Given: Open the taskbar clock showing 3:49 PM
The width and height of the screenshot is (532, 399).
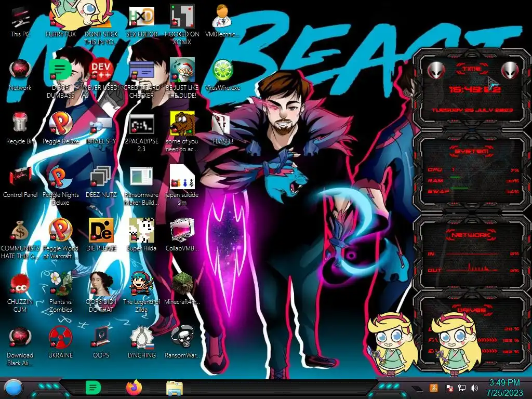Looking at the screenshot, I should coord(504,388).
